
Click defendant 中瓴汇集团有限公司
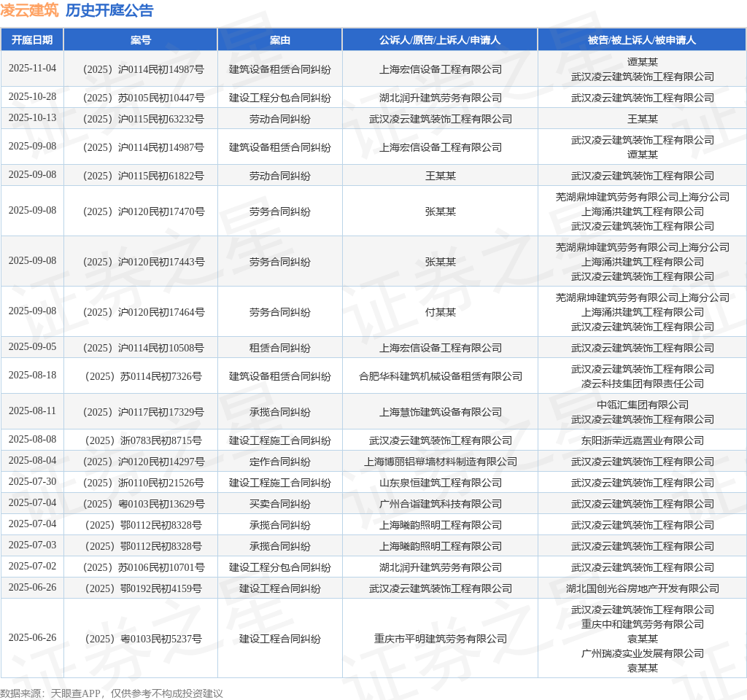[642, 405]
